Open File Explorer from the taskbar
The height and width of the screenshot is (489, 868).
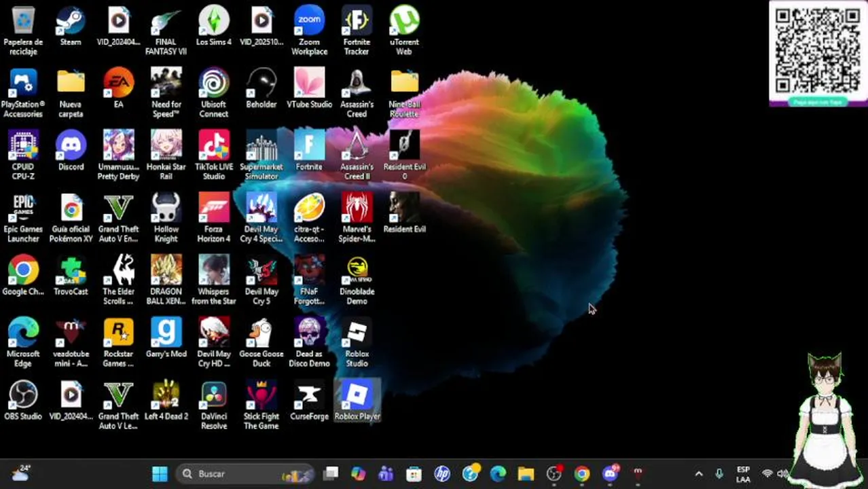[526, 473]
